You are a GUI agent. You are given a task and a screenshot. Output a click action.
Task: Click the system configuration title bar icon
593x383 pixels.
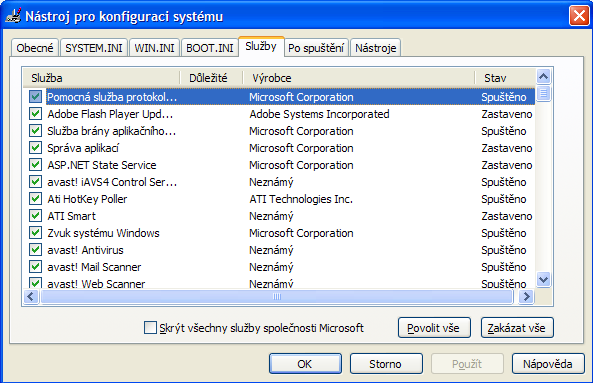[x=13, y=16]
